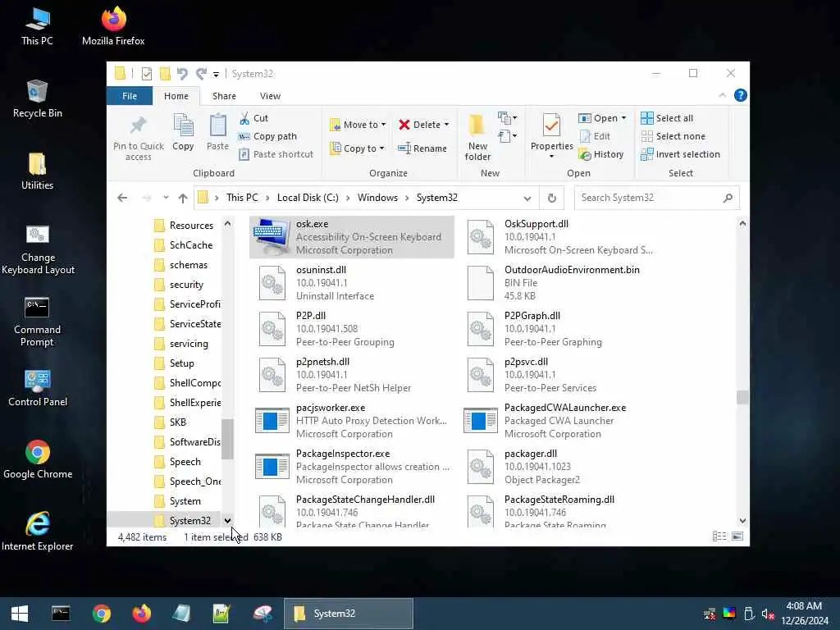Image resolution: width=840 pixels, height=630 pixels.
Task: Open Mozilla Firefox desktop shortcut
Action: (113, 26)
